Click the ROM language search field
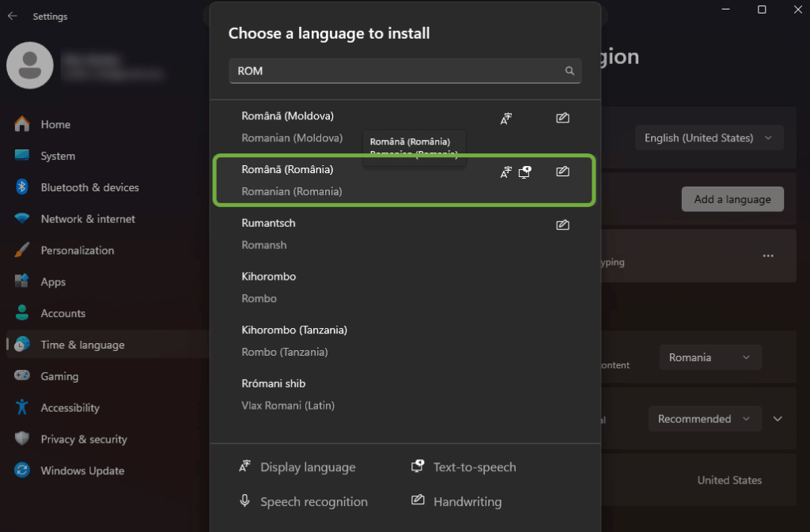Screen dimensions: 810x532 [x=396, y=71]
